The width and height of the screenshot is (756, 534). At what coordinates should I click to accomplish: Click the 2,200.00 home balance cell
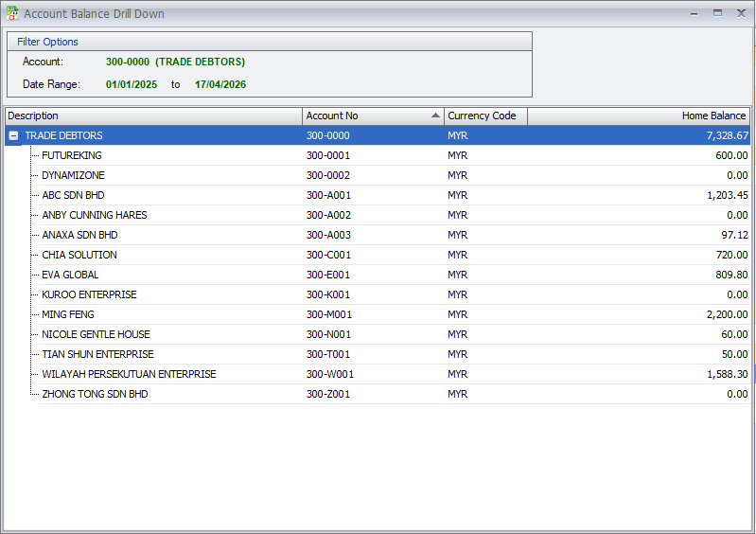(x=727, y=314)
